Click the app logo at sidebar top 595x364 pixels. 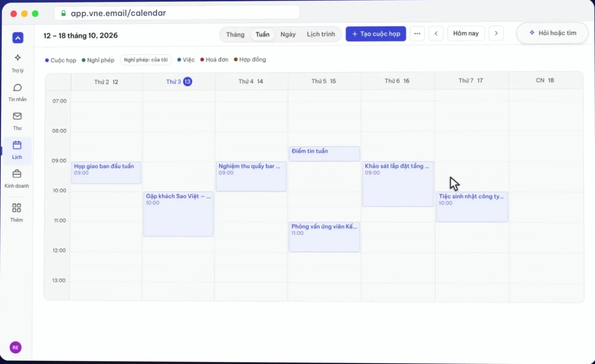[x=18, y=38]
